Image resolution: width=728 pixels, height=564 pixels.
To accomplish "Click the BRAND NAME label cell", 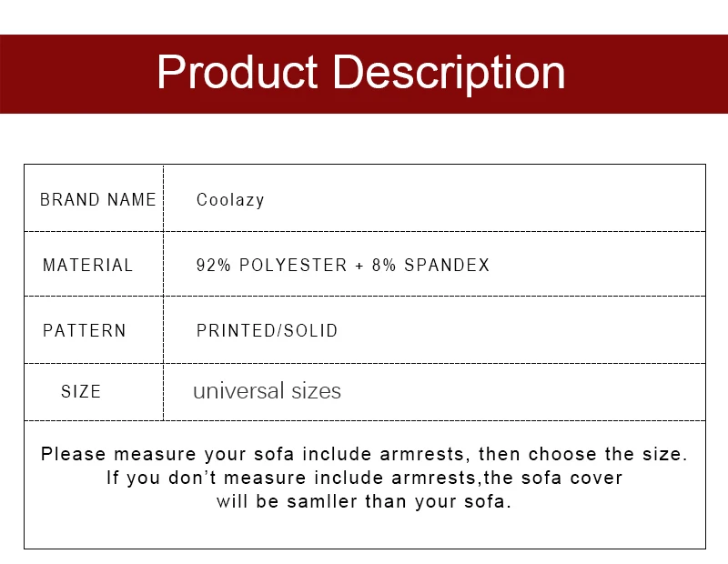I will (97, 200).
